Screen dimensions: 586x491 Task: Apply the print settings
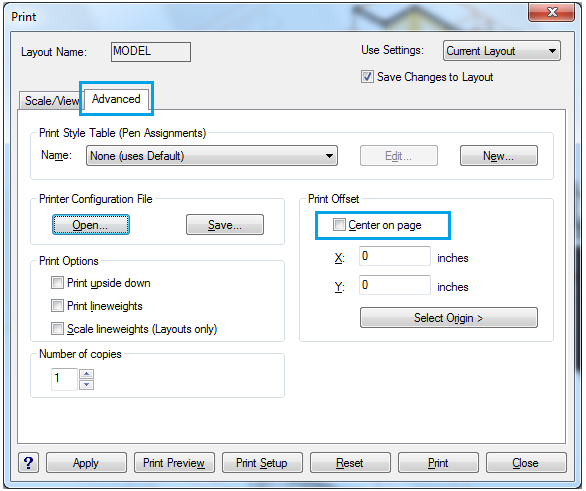86,463
